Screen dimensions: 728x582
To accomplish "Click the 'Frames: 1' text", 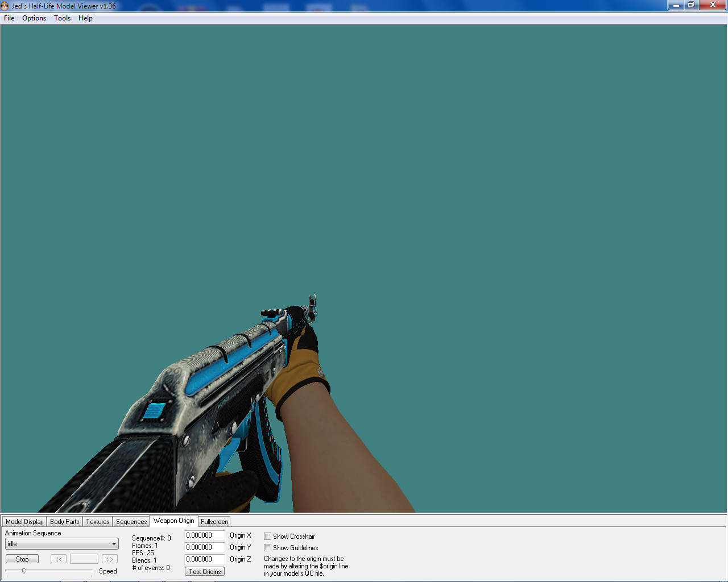I will [145, 546].
